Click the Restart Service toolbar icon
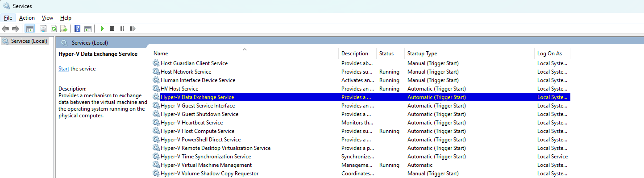This screenshot has height=178, width=644. [x=133, y=29]
